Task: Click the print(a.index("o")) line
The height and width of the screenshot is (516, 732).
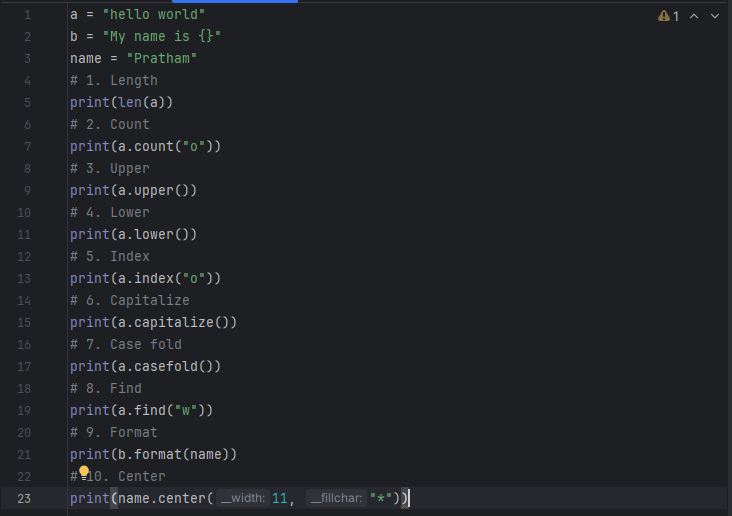Action: [145, 278]
